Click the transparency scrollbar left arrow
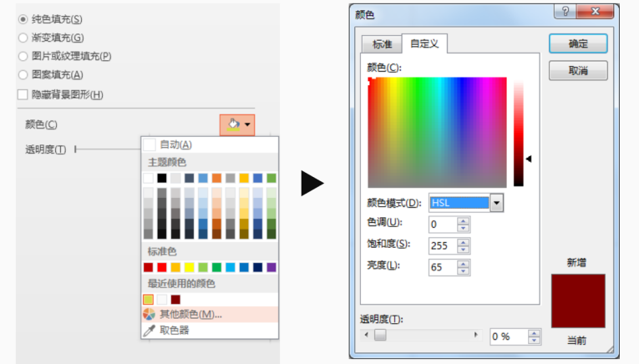Viewport: 639px width, 364px height. point(367,335)
